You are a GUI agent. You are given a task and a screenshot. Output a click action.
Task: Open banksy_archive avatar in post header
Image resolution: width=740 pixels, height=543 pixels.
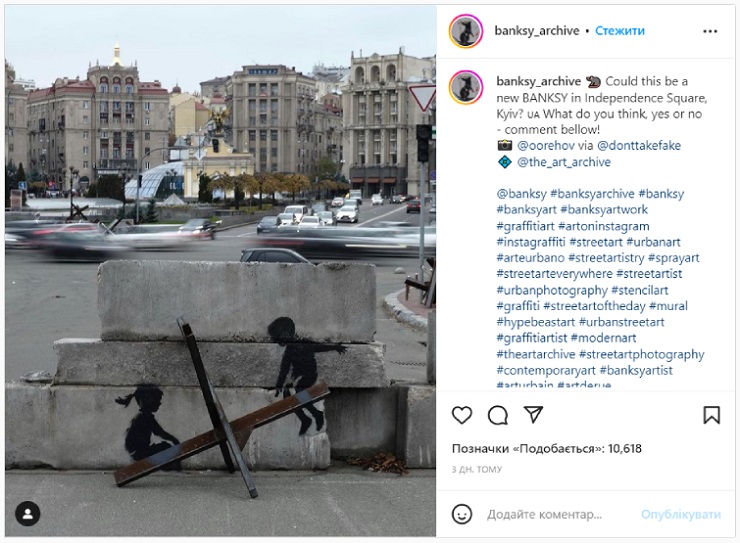click(x=466, y=31)
